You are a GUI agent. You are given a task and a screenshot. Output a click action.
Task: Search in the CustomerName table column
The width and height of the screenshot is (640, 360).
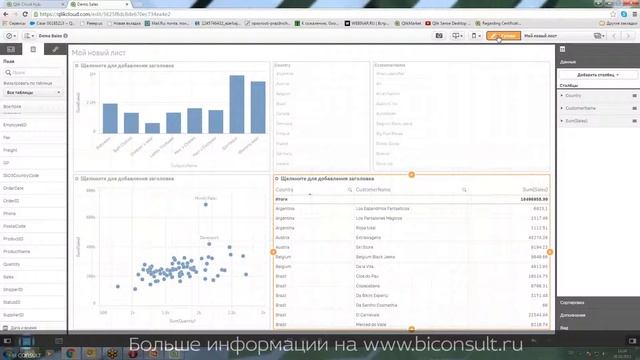point(464,190)
